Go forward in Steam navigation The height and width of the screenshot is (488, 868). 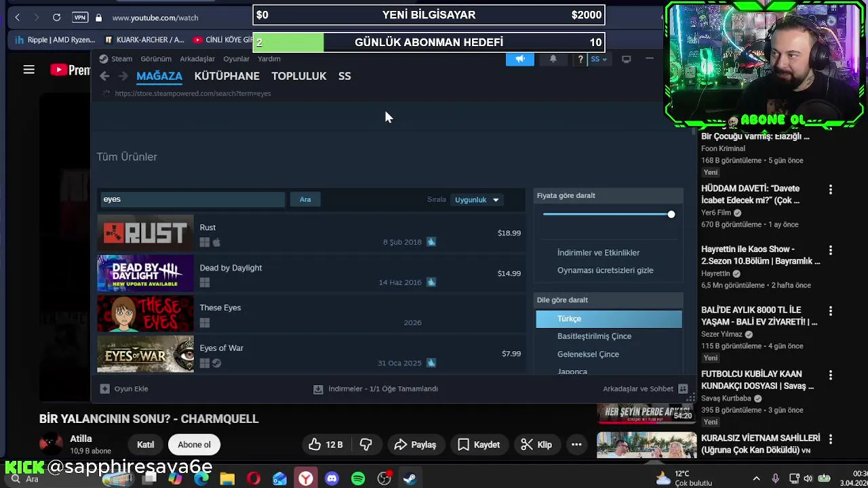123,76
